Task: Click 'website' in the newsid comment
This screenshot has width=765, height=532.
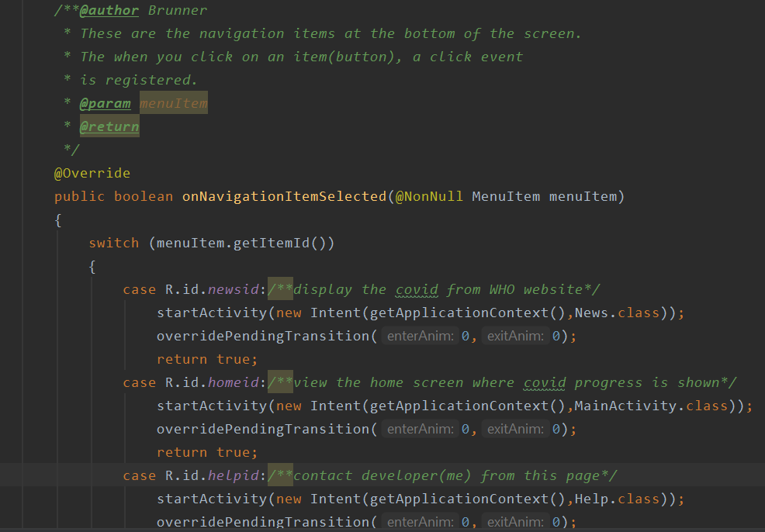Action: tap(553, 289)
